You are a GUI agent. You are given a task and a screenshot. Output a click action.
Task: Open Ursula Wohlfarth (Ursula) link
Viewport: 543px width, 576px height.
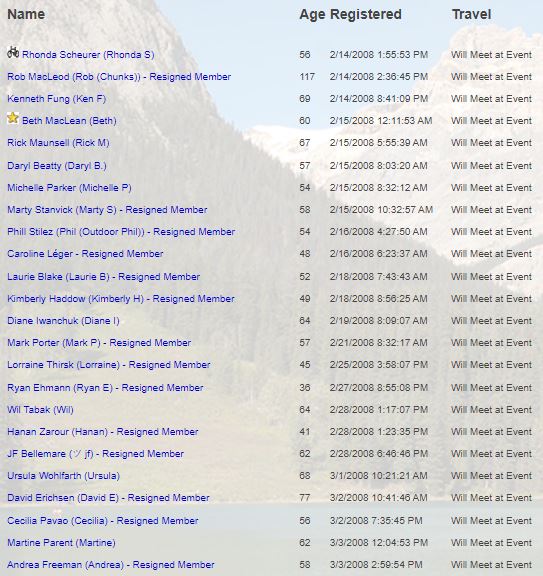(64, 476)
